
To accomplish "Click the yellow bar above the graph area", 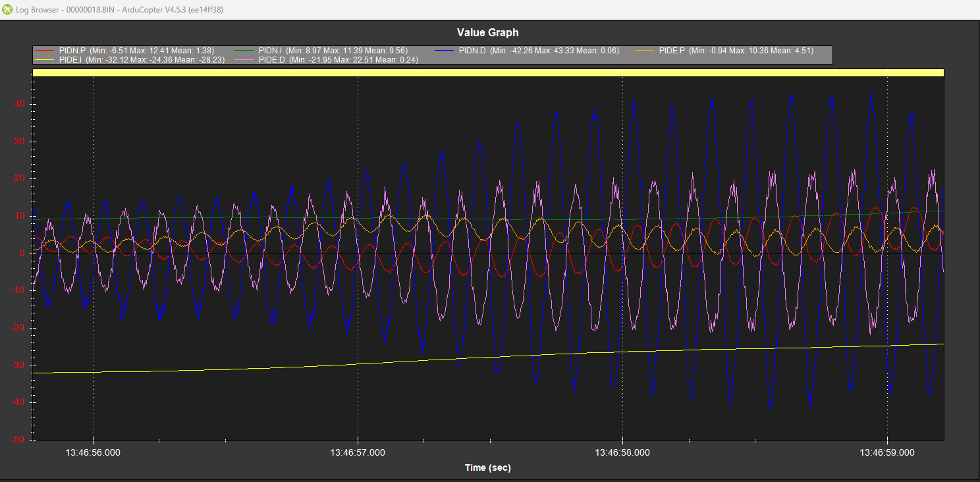I will (489, 72).
